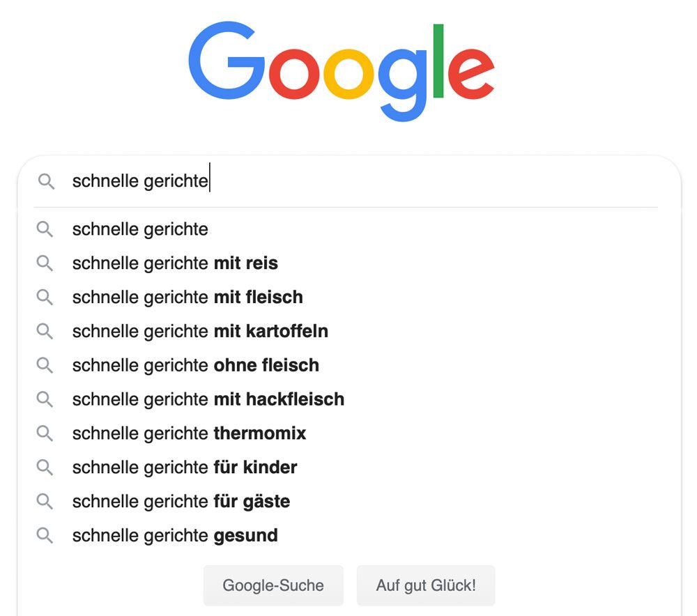Click the search icon beside 'schnelle gerichte mit kartoffeln'
This screenshot has width=697, height=616.
(45, 332)
